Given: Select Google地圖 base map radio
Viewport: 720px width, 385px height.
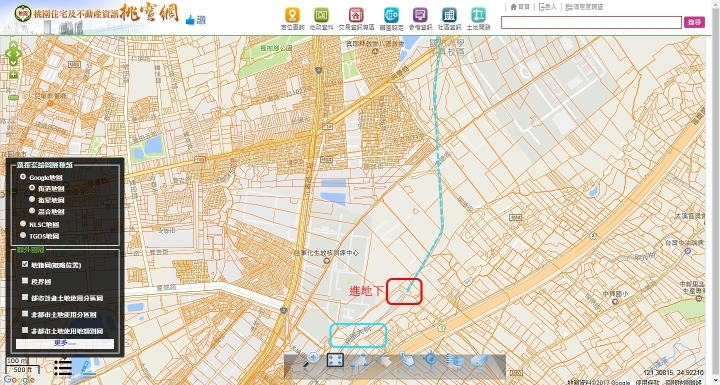Looking at the screenshot, I should [x=23, y=177].
